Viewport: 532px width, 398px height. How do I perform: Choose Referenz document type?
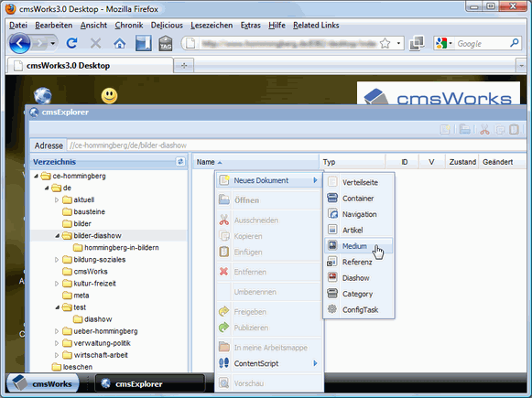tap(359, 262)
